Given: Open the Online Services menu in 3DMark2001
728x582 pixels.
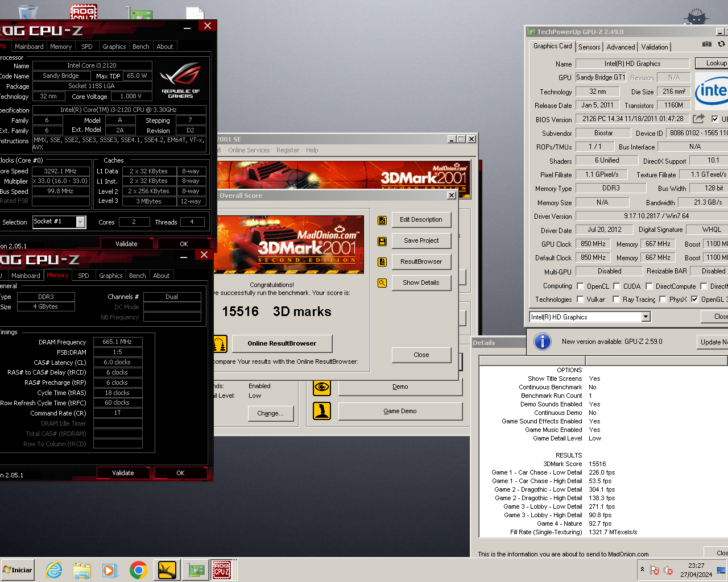Looking at the screenshot, I should tap(249, 150).
